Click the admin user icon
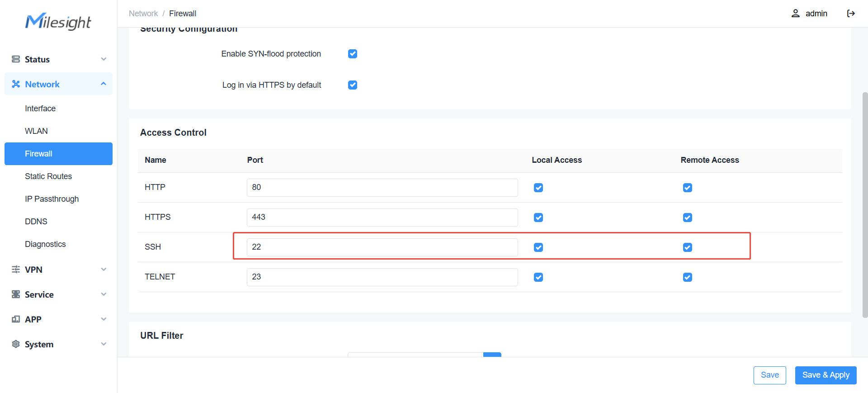868x393 pixels. pos(795,14)
